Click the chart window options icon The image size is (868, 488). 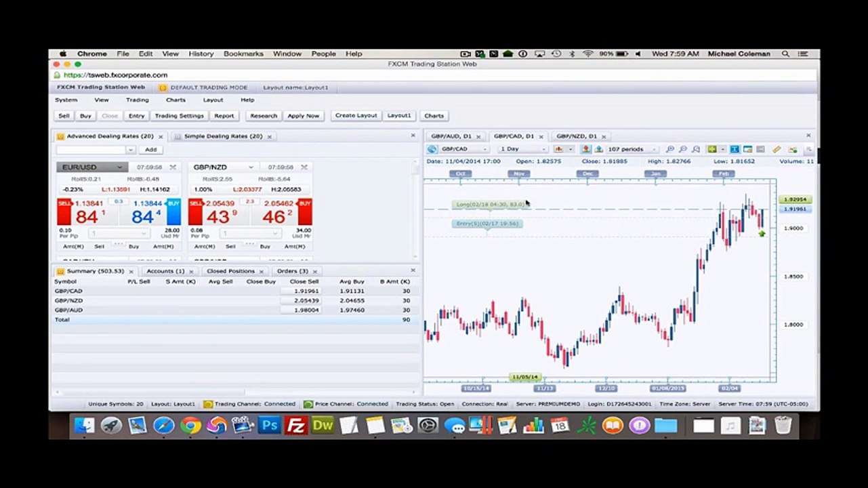(x=747, y=149)
